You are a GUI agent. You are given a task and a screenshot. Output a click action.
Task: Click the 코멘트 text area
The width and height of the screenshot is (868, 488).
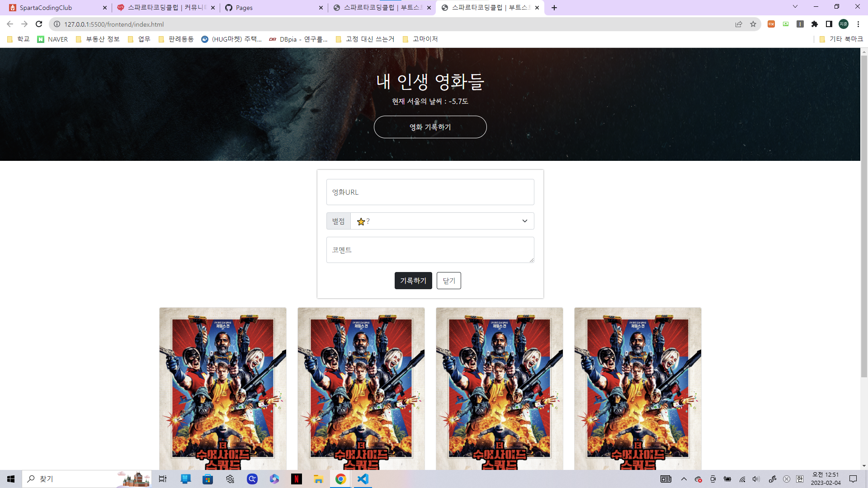click(430, 250)
